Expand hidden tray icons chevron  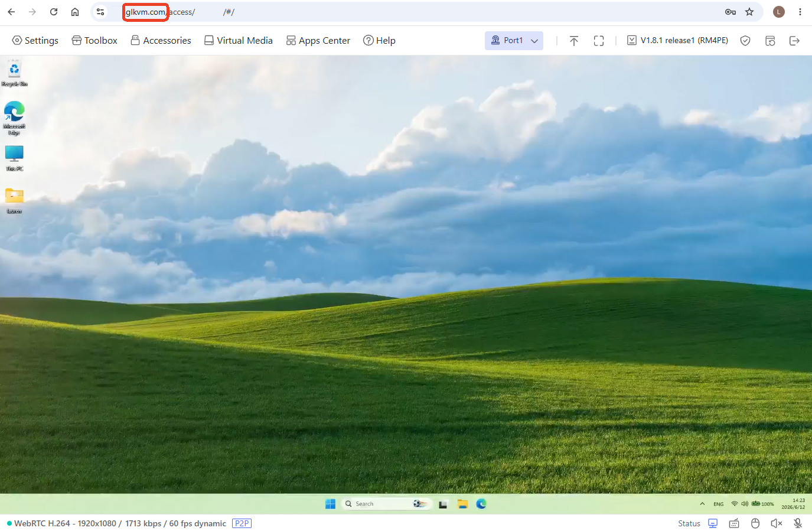(x=702, y=504)
